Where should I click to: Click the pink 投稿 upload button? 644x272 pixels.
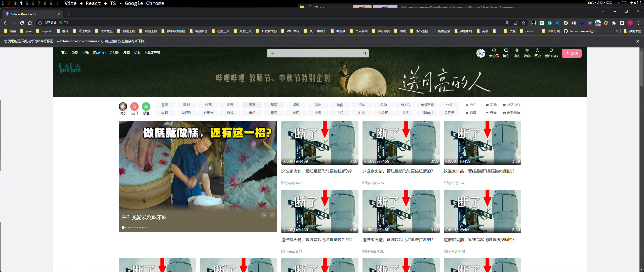pos(572,53)
